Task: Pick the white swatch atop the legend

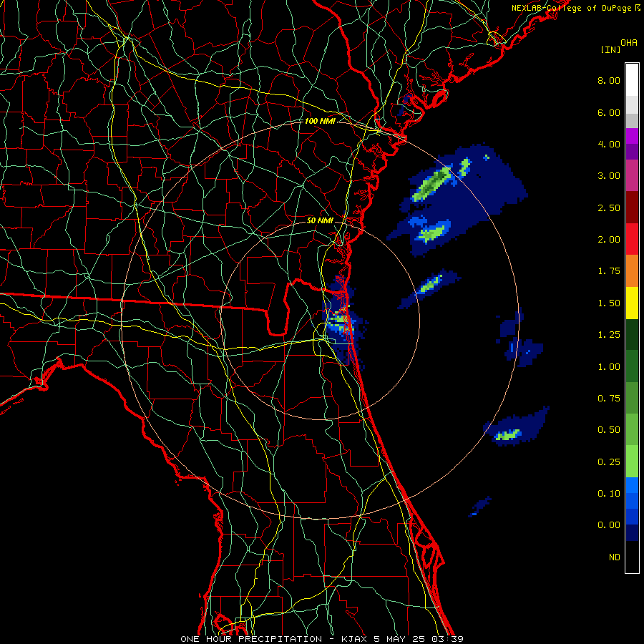Action: coord(632,79)
